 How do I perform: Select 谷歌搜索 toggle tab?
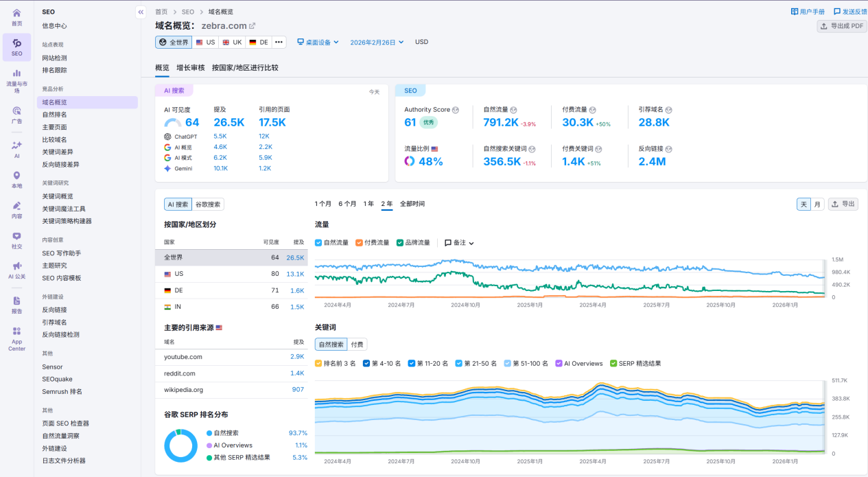tap(208, 204)
